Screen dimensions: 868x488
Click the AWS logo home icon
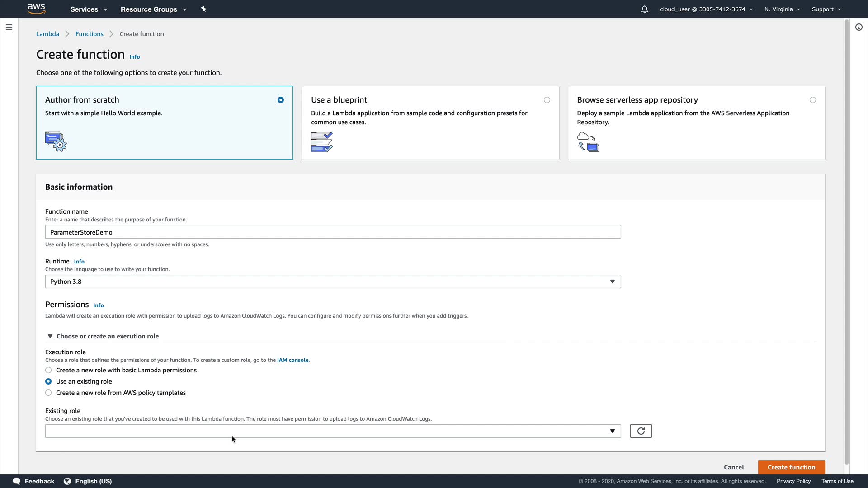tap(36, 9)
